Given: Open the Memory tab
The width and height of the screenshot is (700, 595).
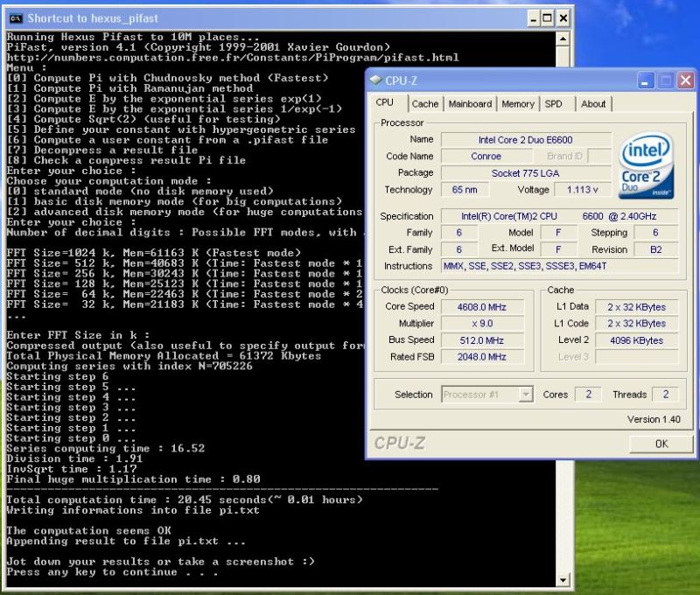Looking at the screenshot, I should [x=518, y=104].
